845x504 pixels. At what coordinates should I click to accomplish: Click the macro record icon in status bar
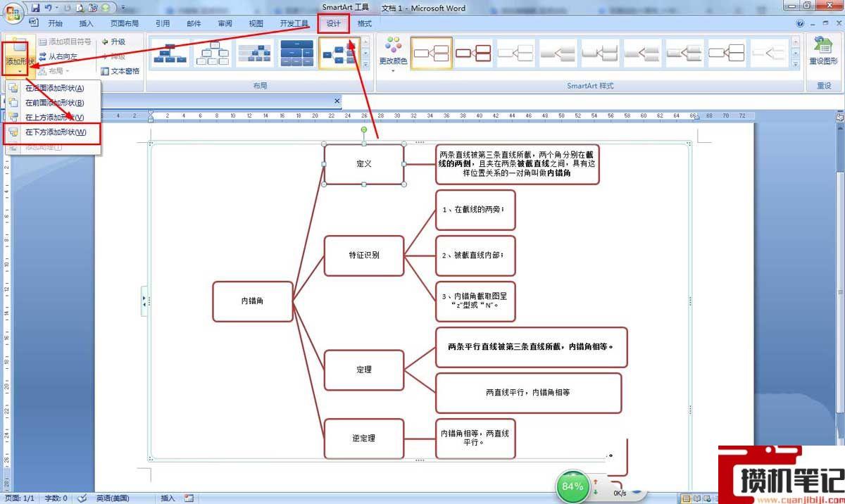click(x=189, y=498)
